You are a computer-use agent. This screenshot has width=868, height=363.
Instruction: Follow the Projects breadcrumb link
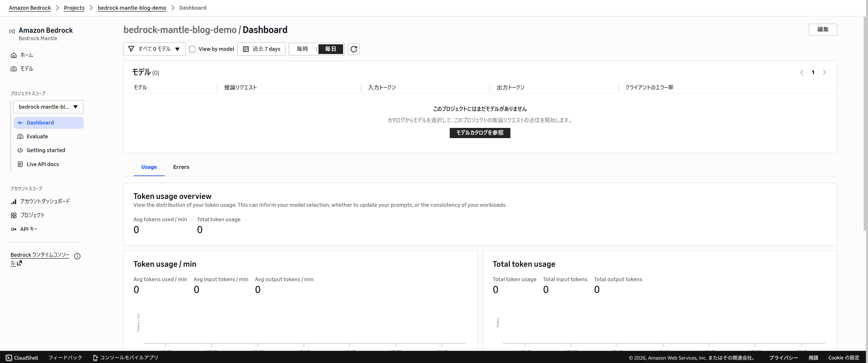[x=74, y=8]
